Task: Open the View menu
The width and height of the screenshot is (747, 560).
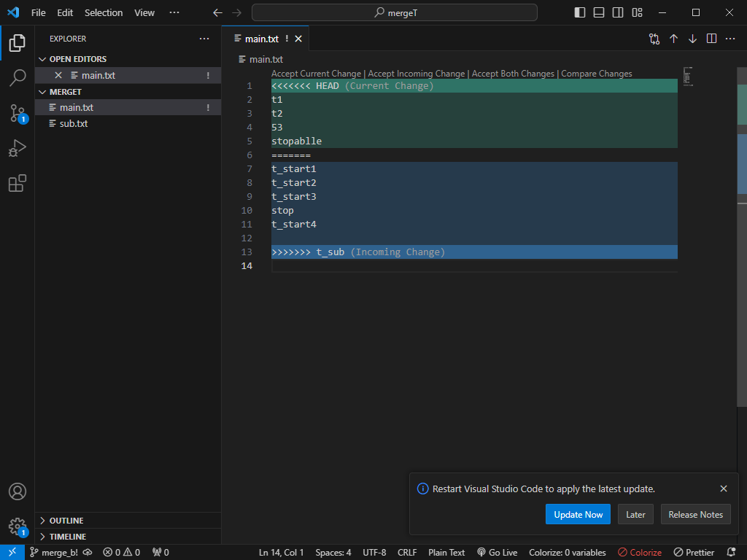Action: click(x=144, y=13)
